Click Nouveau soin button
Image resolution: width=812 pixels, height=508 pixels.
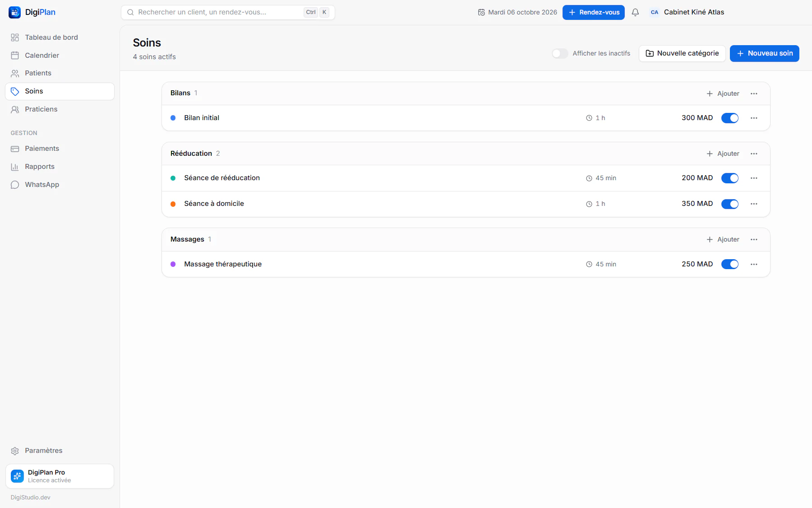coord(764,53)
